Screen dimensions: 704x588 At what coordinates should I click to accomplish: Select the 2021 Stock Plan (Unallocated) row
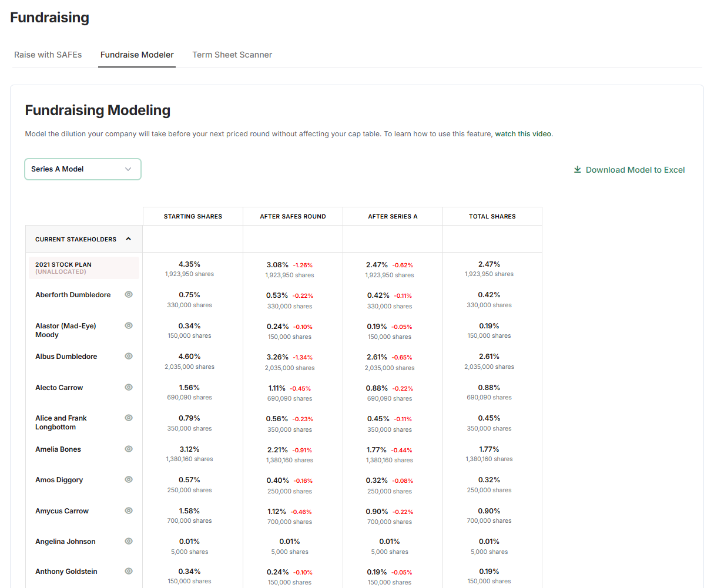tap(84, 268)
